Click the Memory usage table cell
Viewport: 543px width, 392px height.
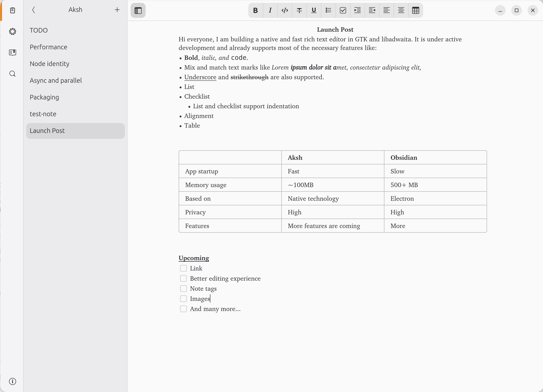pyautogui.click(x=230, y=185)
